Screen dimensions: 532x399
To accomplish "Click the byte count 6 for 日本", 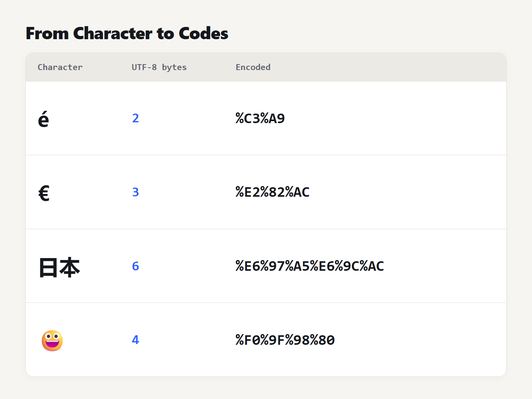I will pyautogui.click(x=135, y=266).
